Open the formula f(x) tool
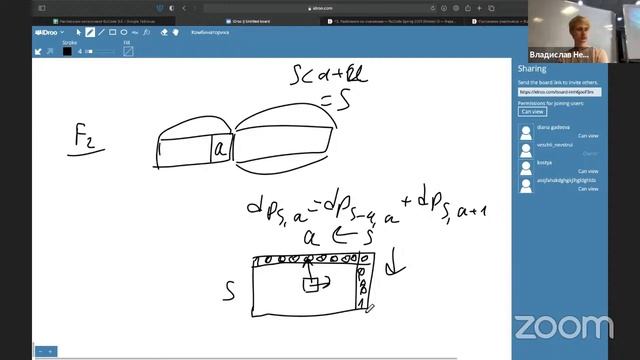Image resolution: width=640 pixels, height=360 pixels. (x=147, y=32)
